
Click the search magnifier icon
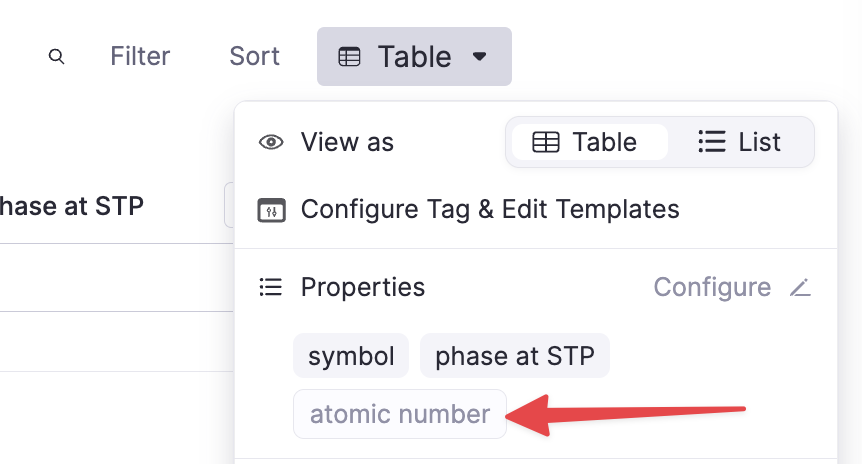[x=57, y=57]
